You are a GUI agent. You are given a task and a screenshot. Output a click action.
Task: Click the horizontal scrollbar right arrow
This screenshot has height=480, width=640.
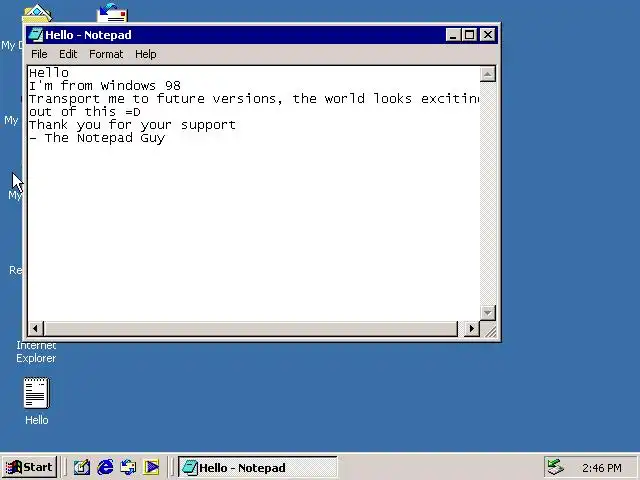[472, 329]
